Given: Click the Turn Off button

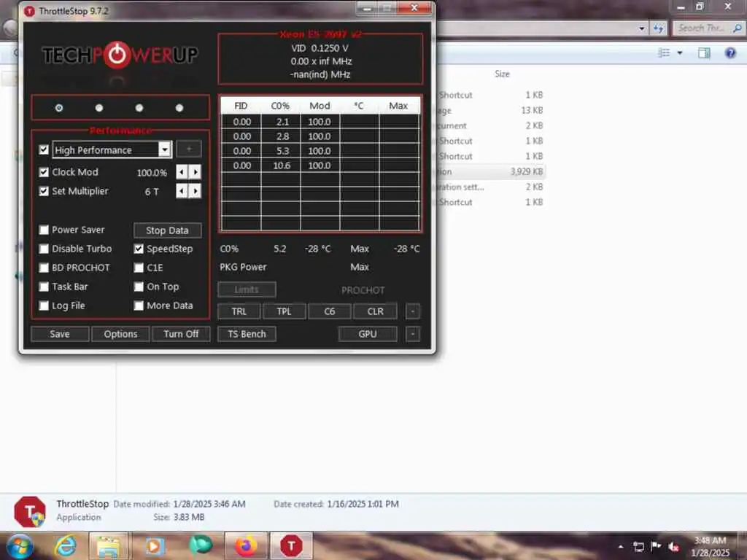Looking at the screenshot, I should pos(181,334).
